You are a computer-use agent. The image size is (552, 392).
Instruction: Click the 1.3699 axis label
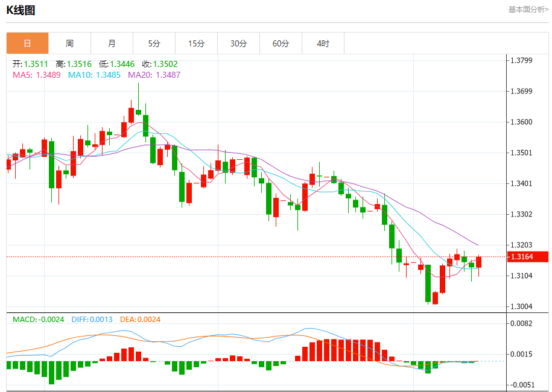tap(521, 92)
